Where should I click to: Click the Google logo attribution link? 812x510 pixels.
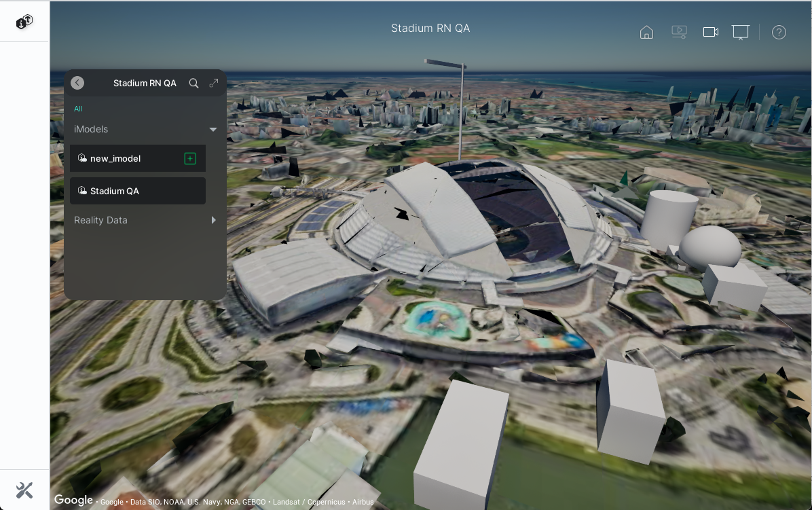click(73, 500)
